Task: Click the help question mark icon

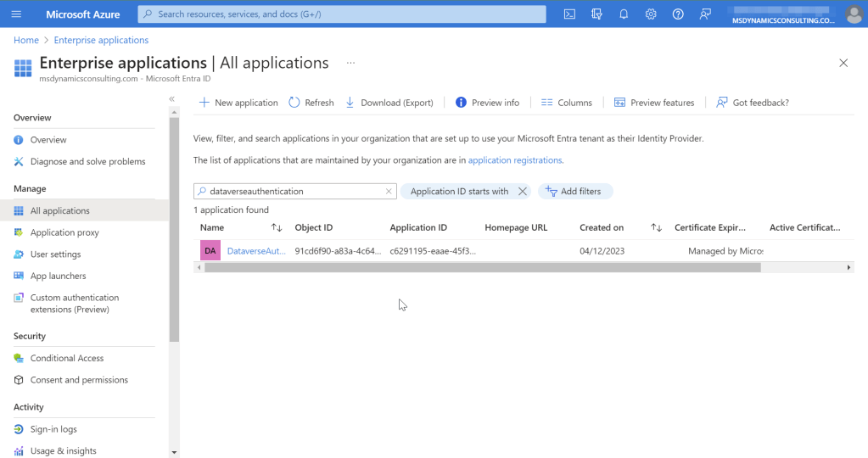Action: (x=678, y=14)
